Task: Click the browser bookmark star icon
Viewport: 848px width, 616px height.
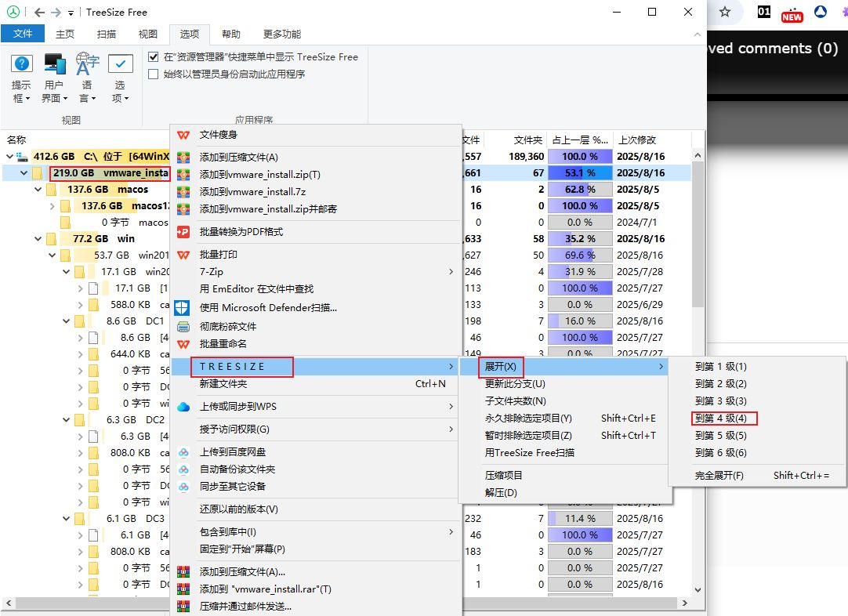Action: pos(725,12)
